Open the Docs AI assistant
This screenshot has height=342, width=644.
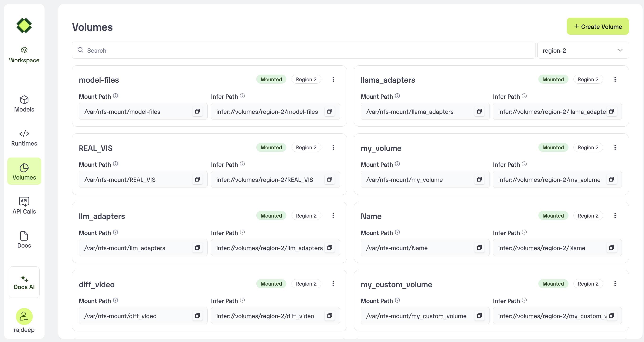[x=24, y=282]
